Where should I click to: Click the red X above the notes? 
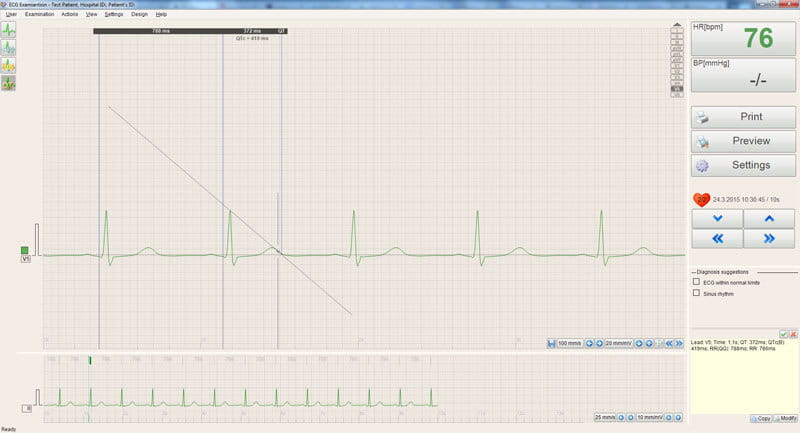793,333
